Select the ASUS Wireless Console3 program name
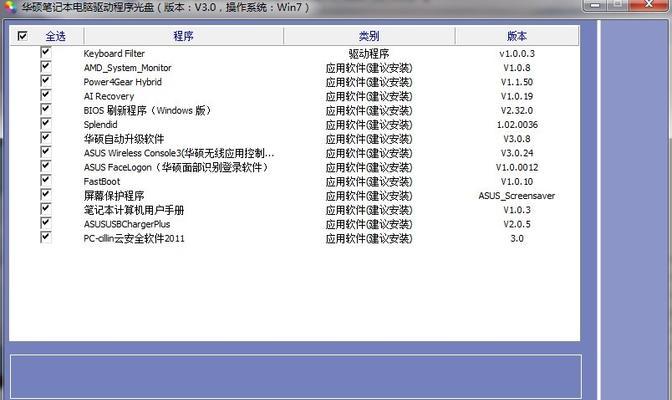The width and height of the screenshot is (672, 400). (x=179, y=153)
